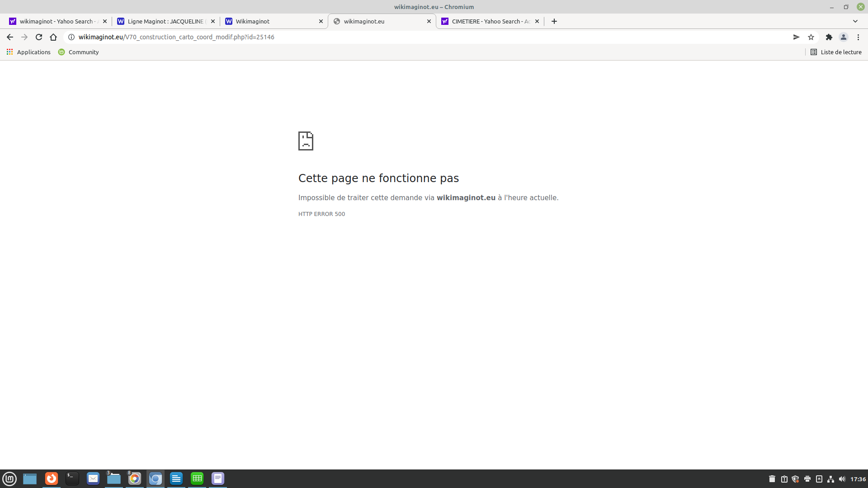Click the site information icon
This screenshot has height=488, width=868.
click(71, 37)
